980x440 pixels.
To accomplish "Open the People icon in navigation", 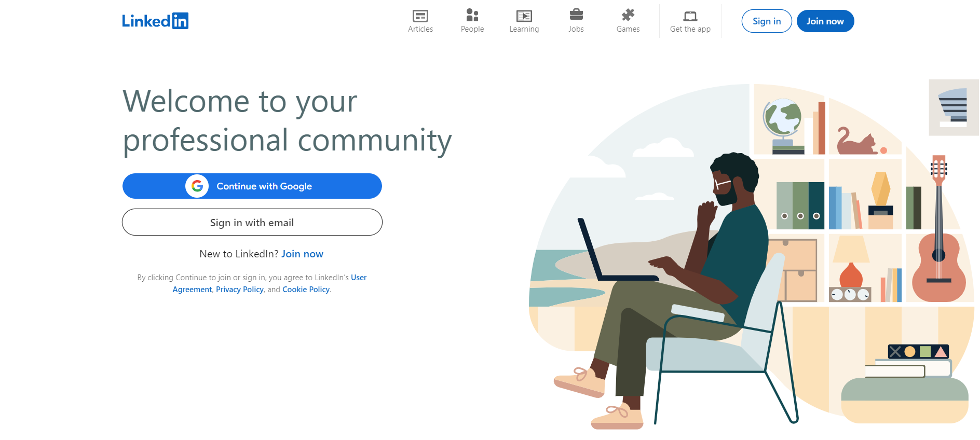I will (472, 15).
